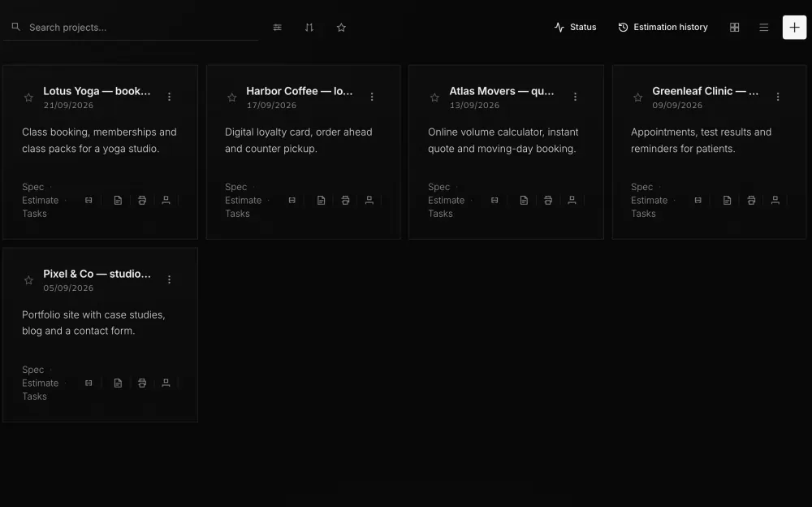Viewport: 812px width, 507px height.
Task: Open the filter options icon
Action: point(277,28)
